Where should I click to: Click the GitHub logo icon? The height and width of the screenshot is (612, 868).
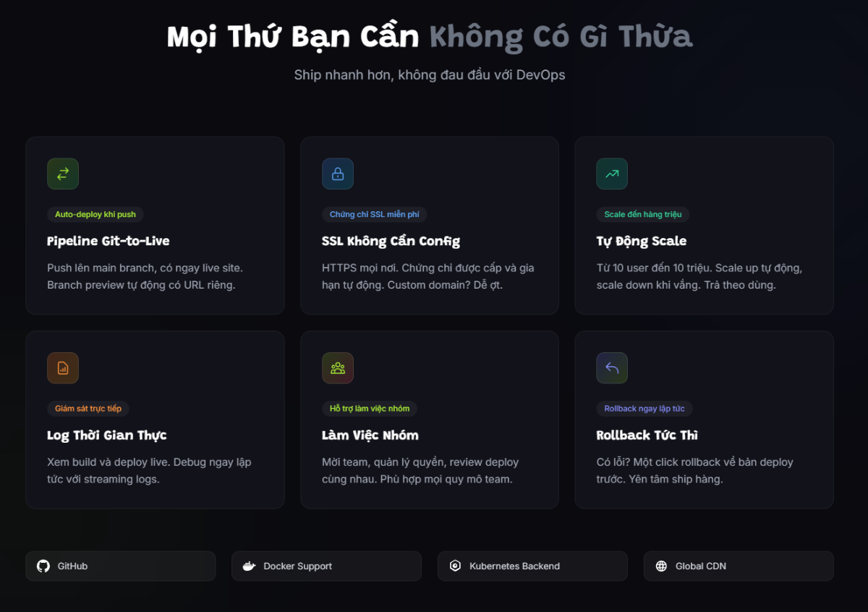point(43,566)
